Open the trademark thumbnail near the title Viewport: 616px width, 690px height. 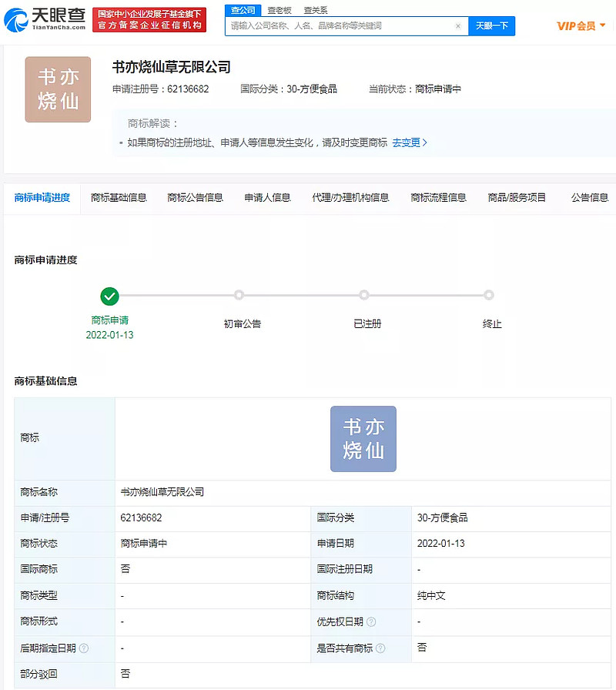click(x=58, y=89)
